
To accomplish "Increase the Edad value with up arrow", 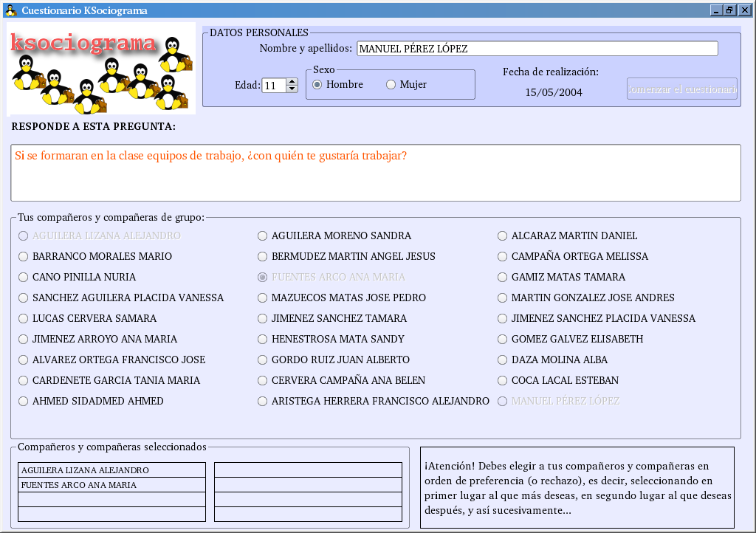I will (292, 82).
